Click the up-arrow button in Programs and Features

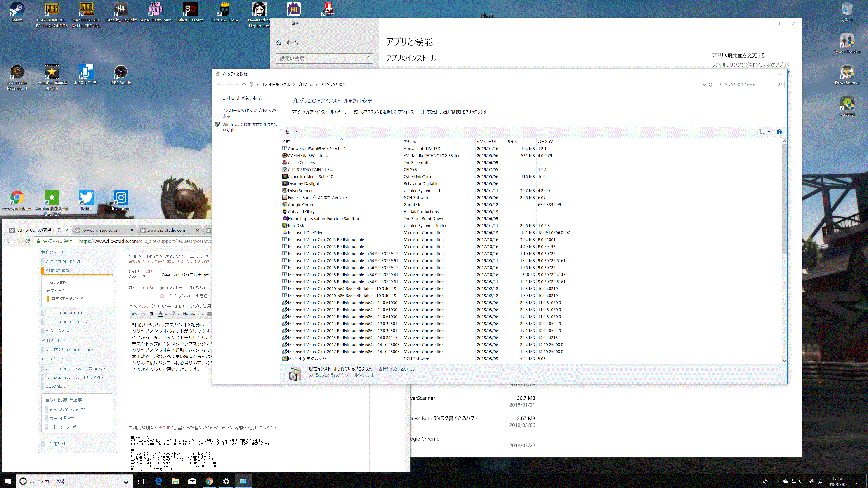click(x=244, y=84)
